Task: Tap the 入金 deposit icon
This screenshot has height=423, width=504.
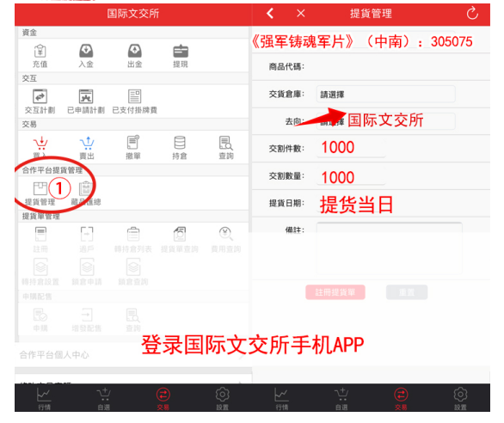Action: click(86, 55)
